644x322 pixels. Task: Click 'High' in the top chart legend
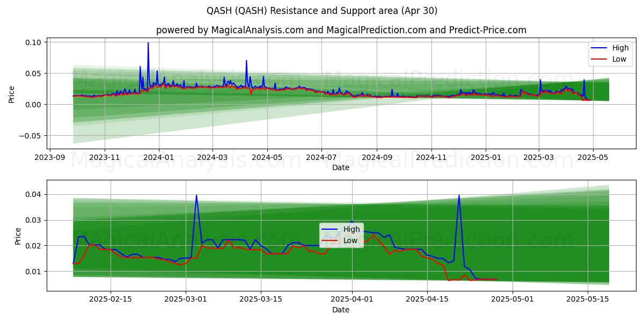(620, 48)
